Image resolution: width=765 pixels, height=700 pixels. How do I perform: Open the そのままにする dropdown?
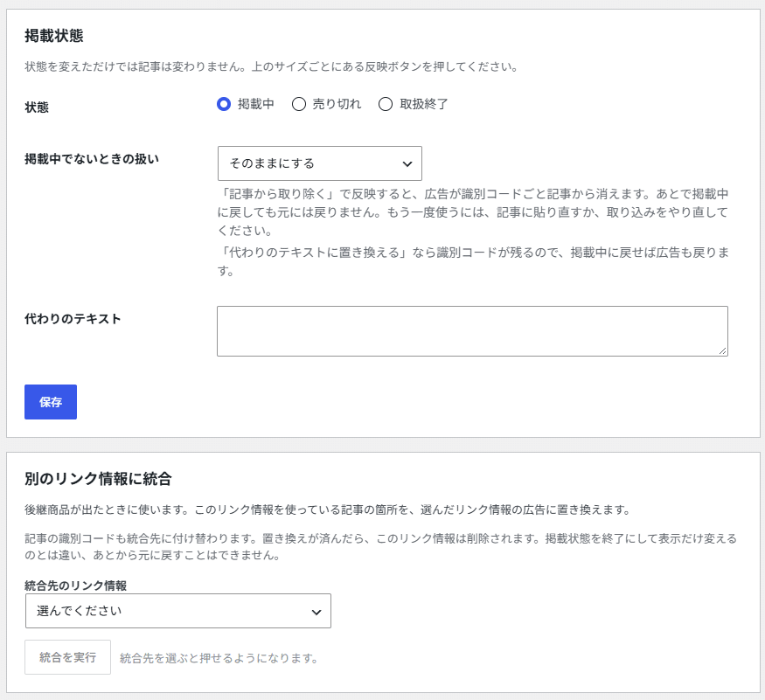320,163
